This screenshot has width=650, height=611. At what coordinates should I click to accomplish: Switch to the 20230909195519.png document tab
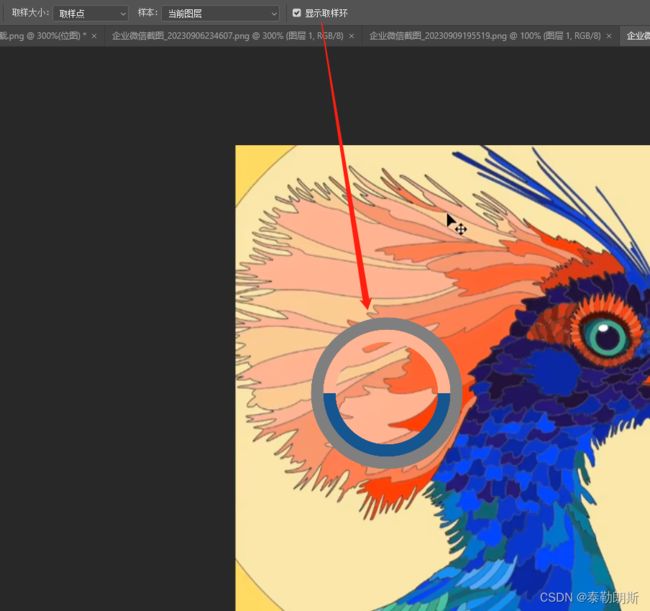(485, 36)
